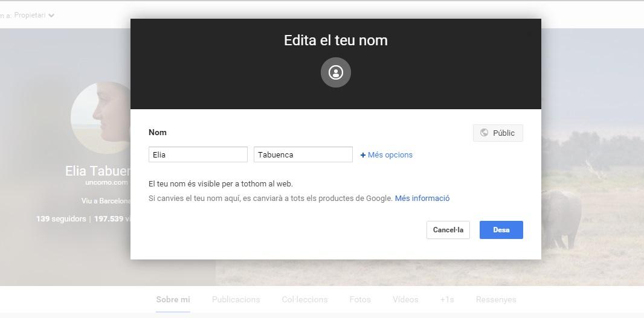Switch to the Ressenyes tab

coord(495,299)
